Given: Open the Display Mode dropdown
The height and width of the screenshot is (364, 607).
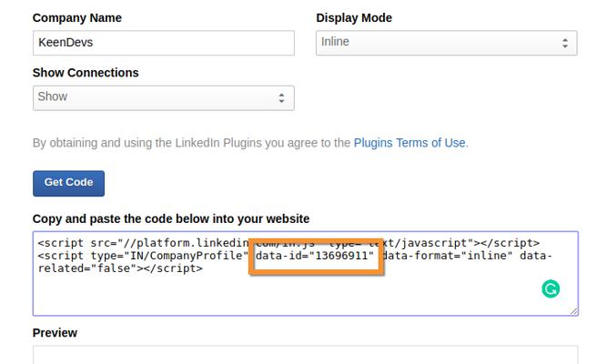Looking at the screenshot, I should click(x=446, y=43).
